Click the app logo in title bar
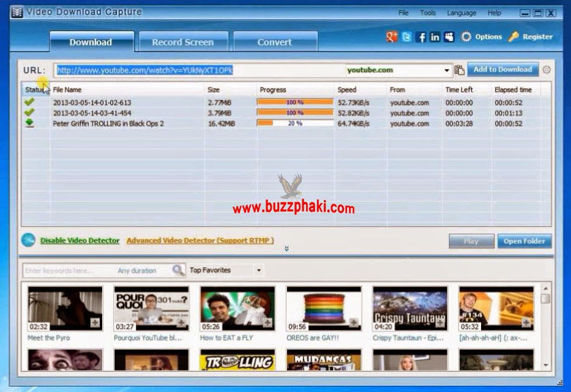The height and width of the screenshot is (392, 571). [17, 12]
